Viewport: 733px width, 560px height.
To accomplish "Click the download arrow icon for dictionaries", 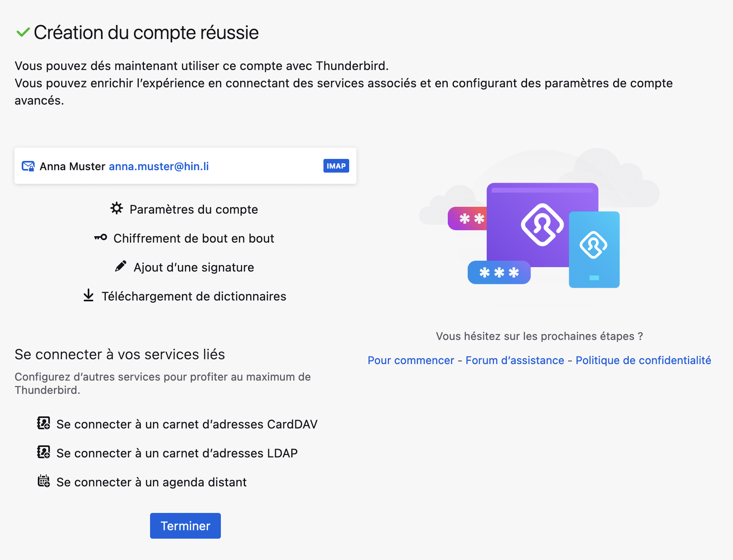I will [89, 295].
